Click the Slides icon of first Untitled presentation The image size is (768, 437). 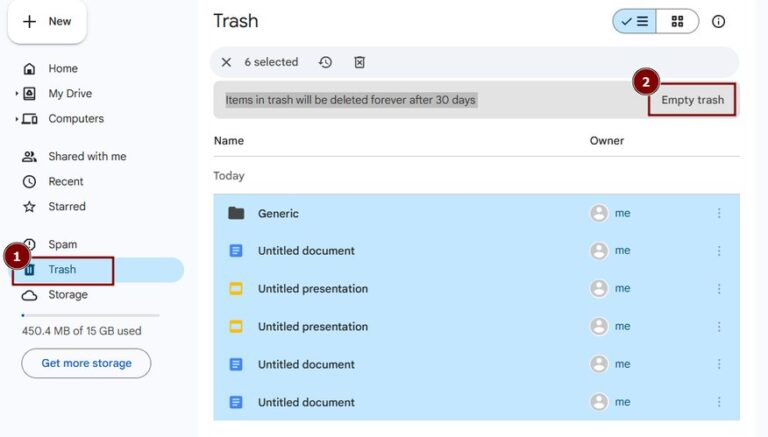236,289
